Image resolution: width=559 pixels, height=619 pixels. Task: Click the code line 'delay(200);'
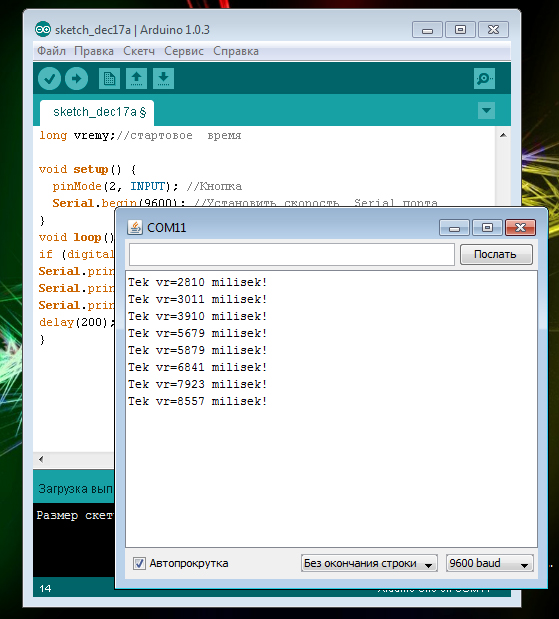click(x=77, y=322)
